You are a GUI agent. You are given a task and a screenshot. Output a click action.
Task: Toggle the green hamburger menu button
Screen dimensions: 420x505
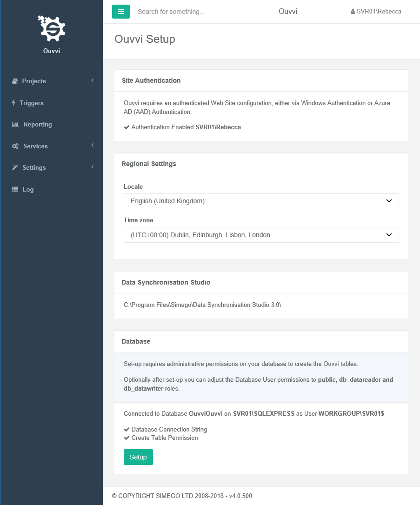click(x=121, y=12)
